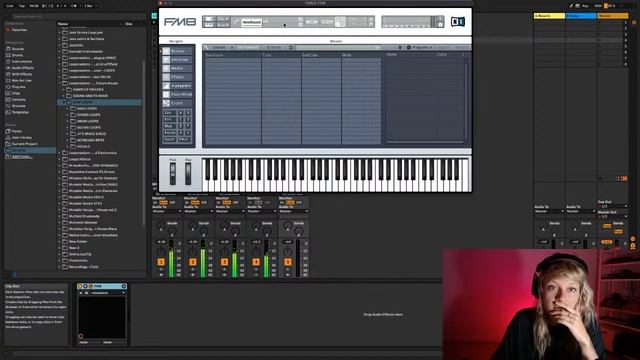Screen dimensions: 640x360
Task: Open track 2 Audio To dropdown
Action: click(199, 211)
